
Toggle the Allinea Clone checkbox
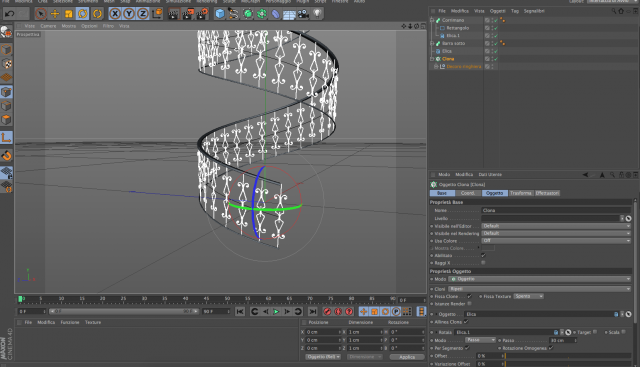click(466, 322)
